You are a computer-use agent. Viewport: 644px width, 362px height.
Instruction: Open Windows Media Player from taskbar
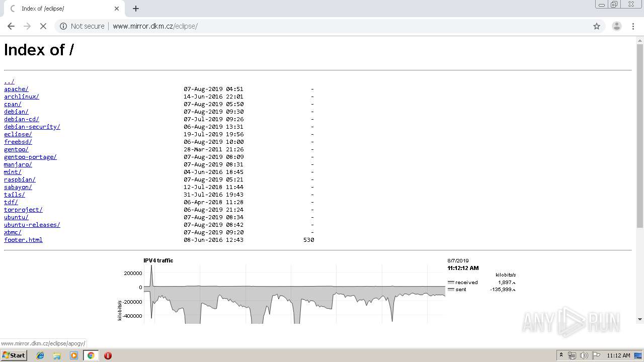point(74,355)
